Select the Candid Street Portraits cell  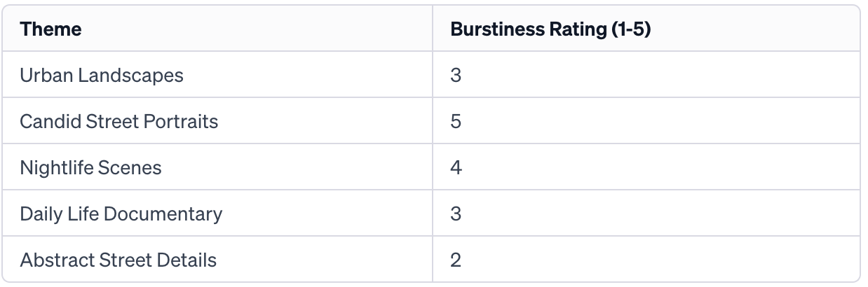pyautogui.click(x=119, y=122)
